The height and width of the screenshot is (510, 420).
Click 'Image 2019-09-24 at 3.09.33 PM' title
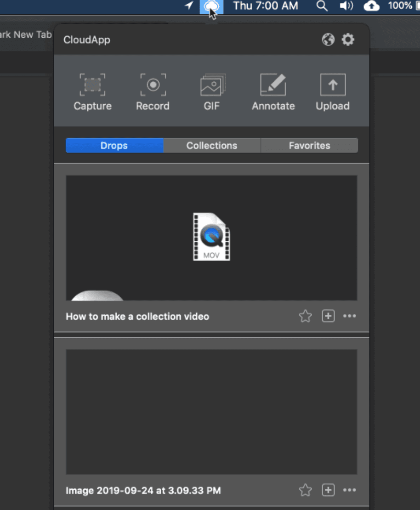(x=143, y=491)
